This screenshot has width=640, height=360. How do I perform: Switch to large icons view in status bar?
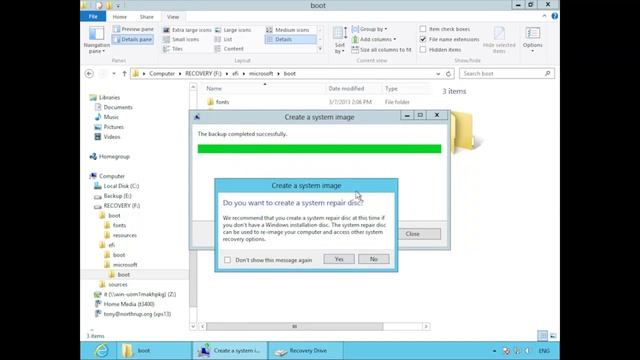[553, 336]
